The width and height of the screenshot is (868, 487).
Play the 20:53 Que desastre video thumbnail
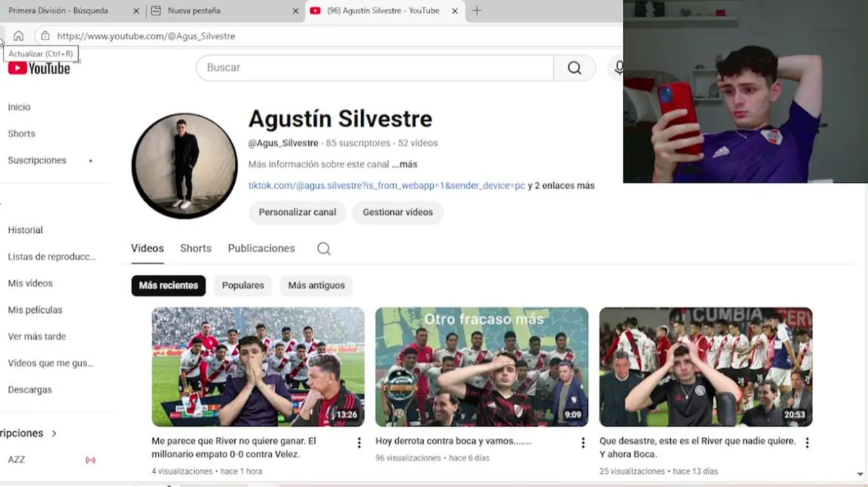coord(706,367)
